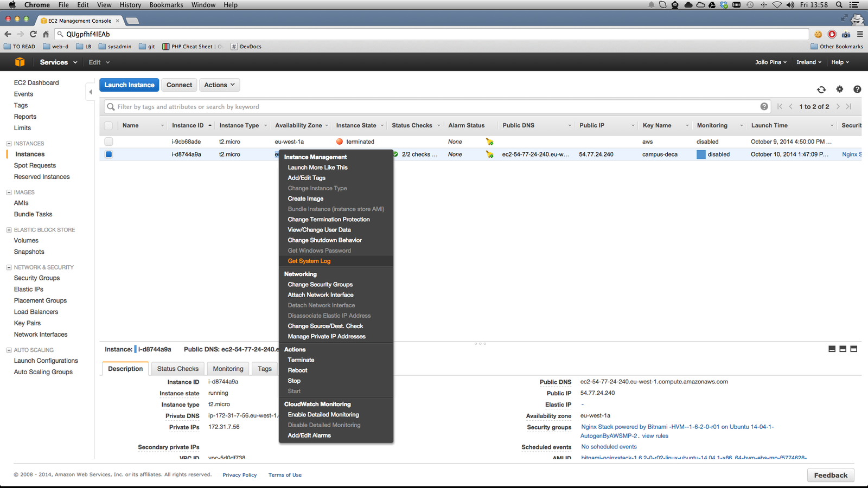Open the Ireland region selector
Viewport: 868px width, 488px height.
(x=809, y=62)
